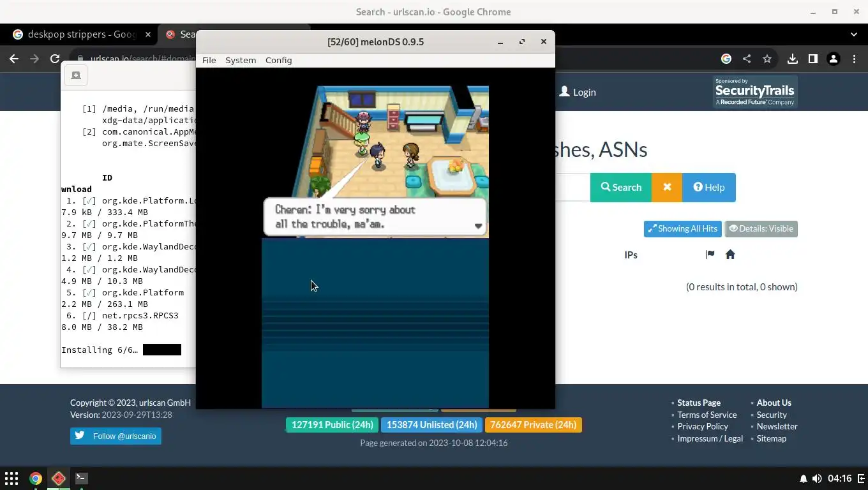Click the IPs column header
Image resolution: width=868 pixels, height=490 pixels.
click(x=631, y=255)
